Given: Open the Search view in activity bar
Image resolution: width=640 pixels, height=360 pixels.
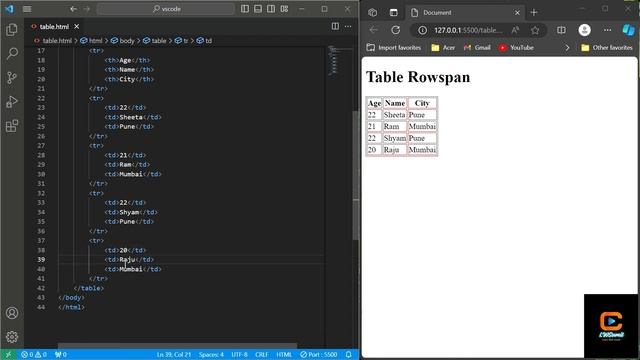Looking at the screenshot, I should pyautogui.click(x=12, y=53).
